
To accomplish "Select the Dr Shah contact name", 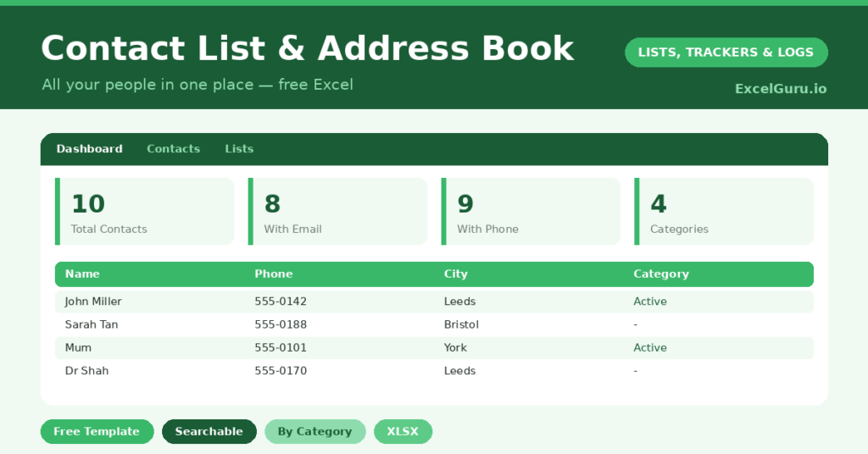I will 87,371.
